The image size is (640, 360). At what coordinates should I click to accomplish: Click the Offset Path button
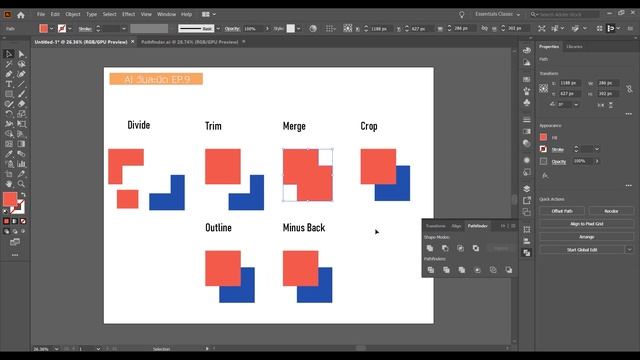point(562,211)
